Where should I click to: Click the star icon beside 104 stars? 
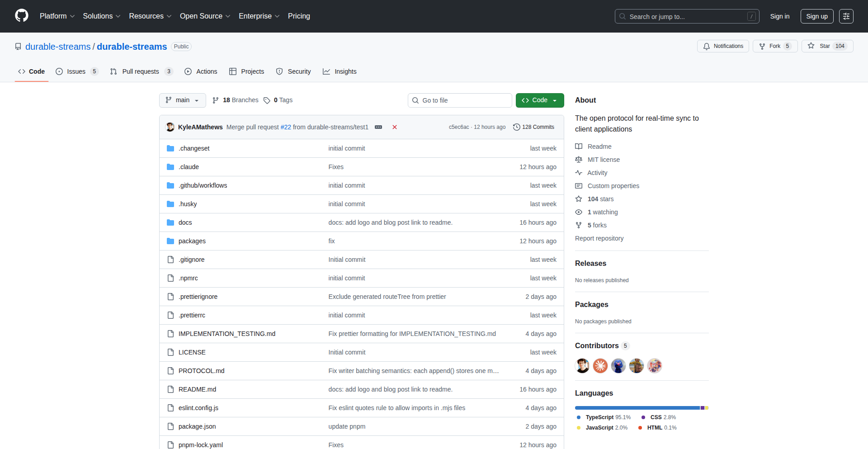(579, 199)
